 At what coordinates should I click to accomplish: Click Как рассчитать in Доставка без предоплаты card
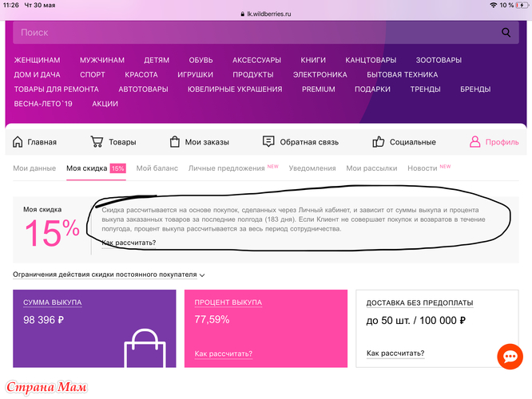pos(395,354)
